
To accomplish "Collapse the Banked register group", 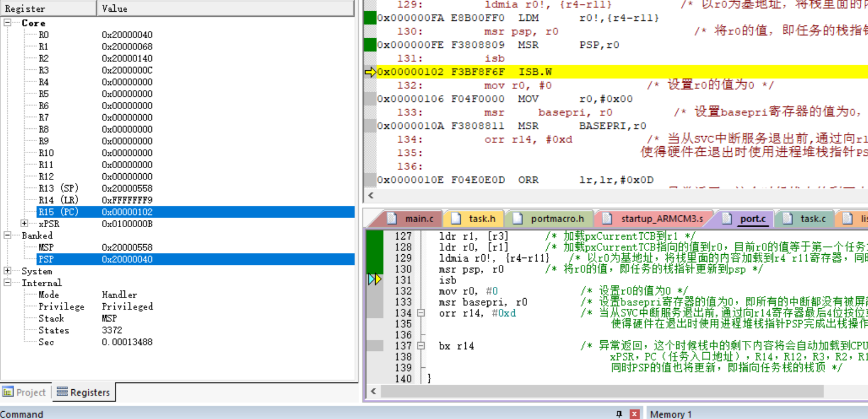I will click(8, 236).
